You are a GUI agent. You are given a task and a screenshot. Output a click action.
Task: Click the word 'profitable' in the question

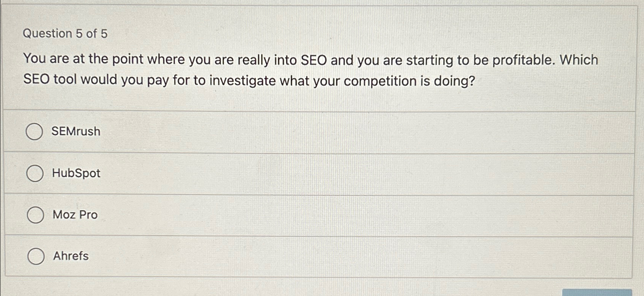(x=523, y=60)
